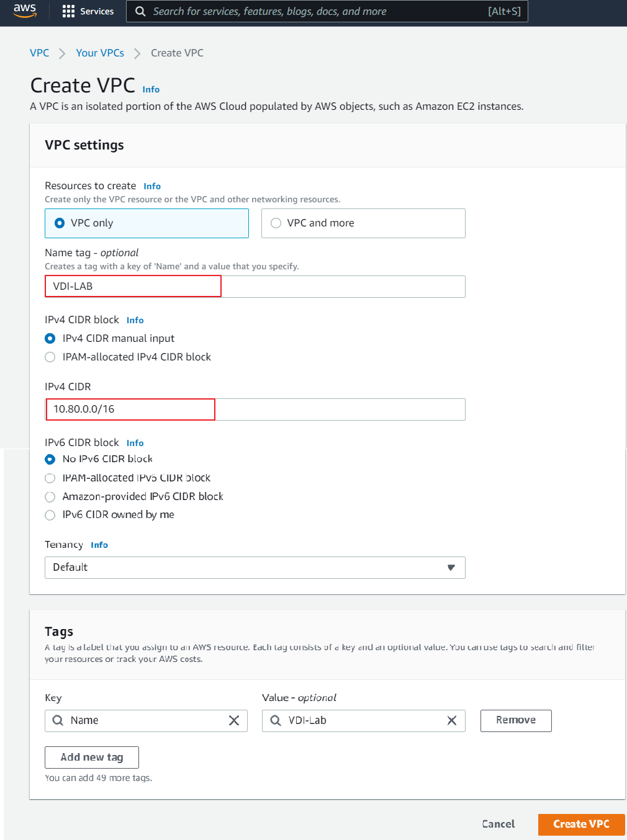Image resolution: width=627 pixels, height=840 pixels.
Task: Clear the VDI-Lab tag value
Action: point(452,720)
